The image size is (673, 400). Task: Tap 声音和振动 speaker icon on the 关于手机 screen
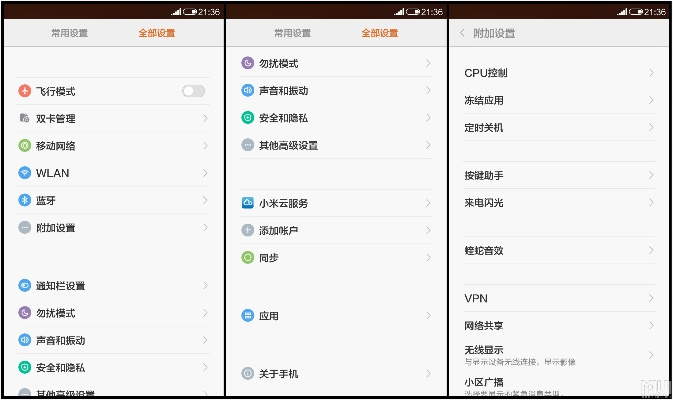pos(248,91)
